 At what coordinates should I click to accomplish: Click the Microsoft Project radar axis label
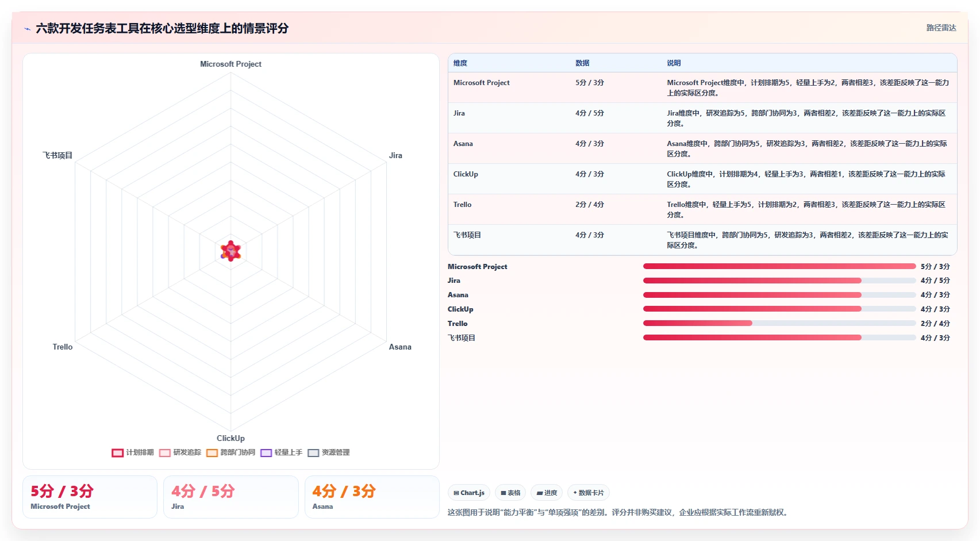[230, 64]
